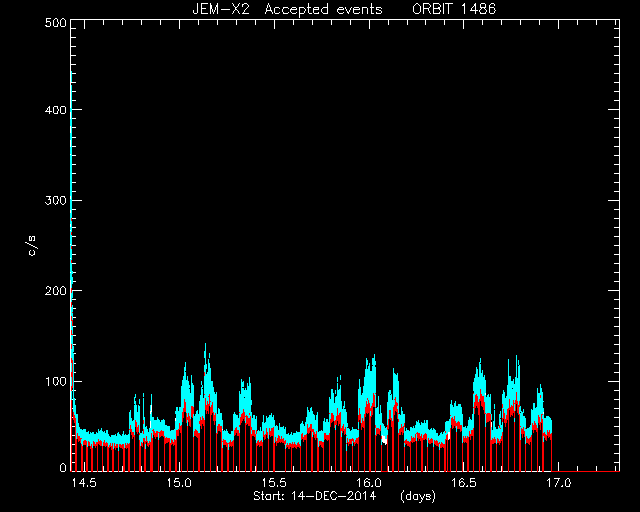The width and height of the screenshot is (640, 512).
Task: Click the '100' y-axis tick label
Action: click(x=55, y=382)
